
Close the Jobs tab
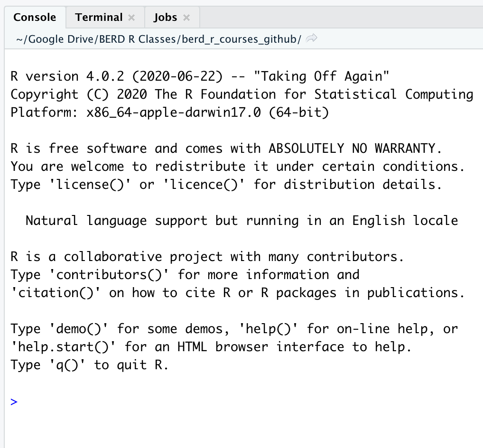[x=186, y=18]
